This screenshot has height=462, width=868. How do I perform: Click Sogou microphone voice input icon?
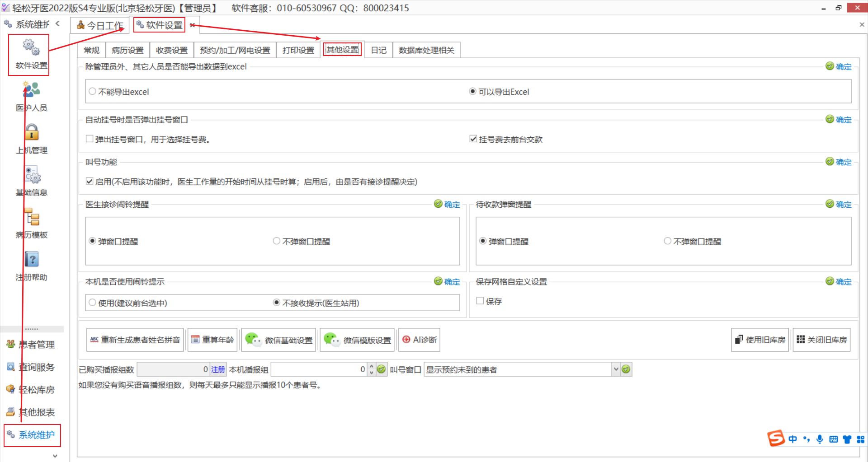point(820,439)
